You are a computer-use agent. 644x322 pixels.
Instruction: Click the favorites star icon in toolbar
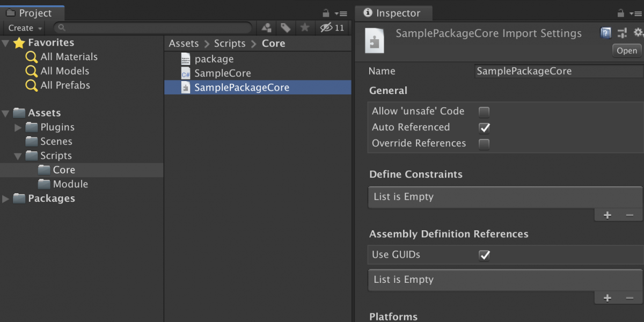[x=304, y=28]
